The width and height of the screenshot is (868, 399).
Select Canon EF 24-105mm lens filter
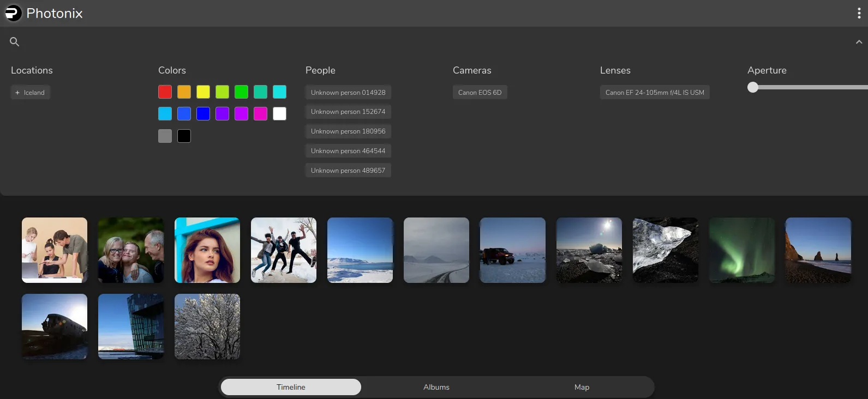[x=654, y=93]
